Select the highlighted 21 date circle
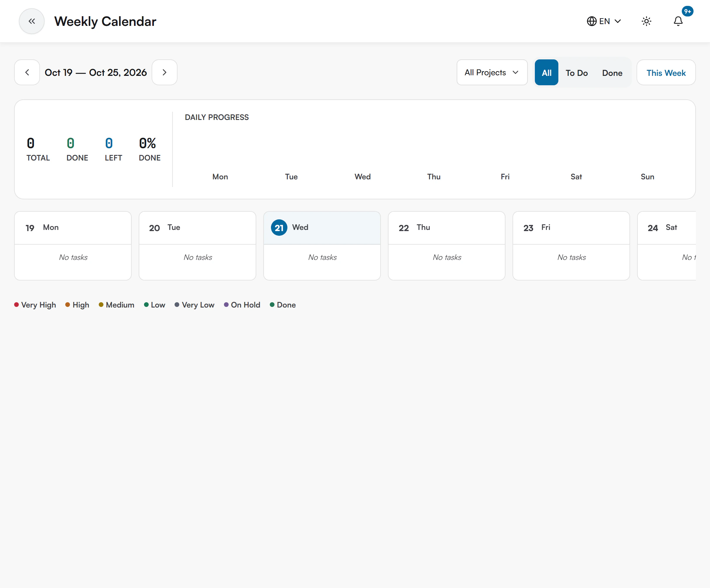Screen dimensions: 710x588 click(279, 228)
